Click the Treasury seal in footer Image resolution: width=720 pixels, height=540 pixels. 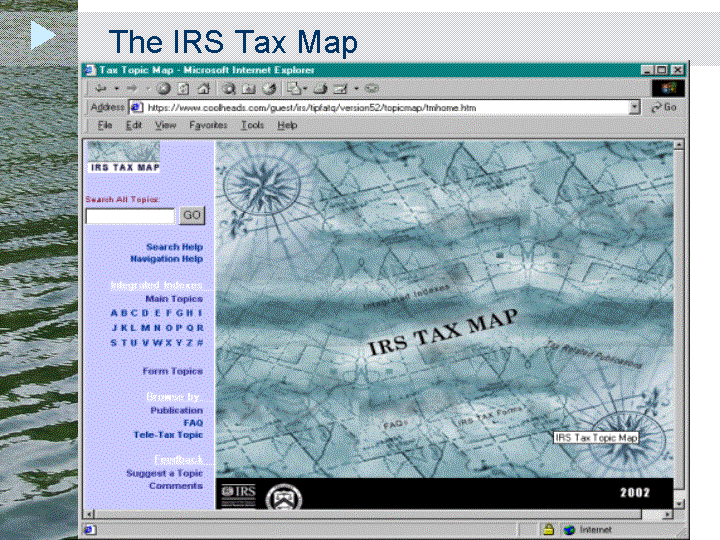coord(284,497)
